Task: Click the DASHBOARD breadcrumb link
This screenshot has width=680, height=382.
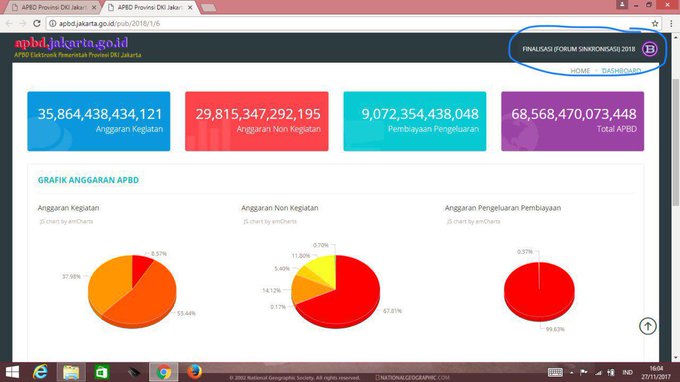Action: click(x=621, y=71)
